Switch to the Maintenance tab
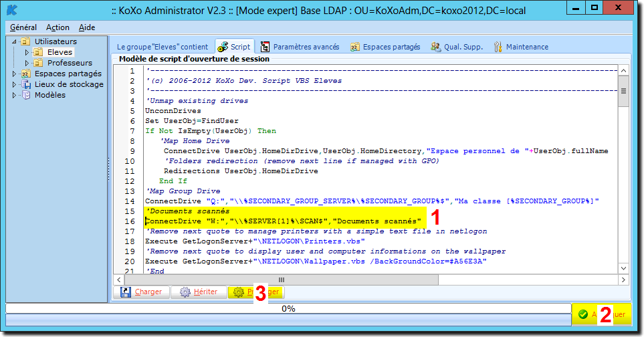Viewport: 644px width, 337px height. (x=521, y=47)
